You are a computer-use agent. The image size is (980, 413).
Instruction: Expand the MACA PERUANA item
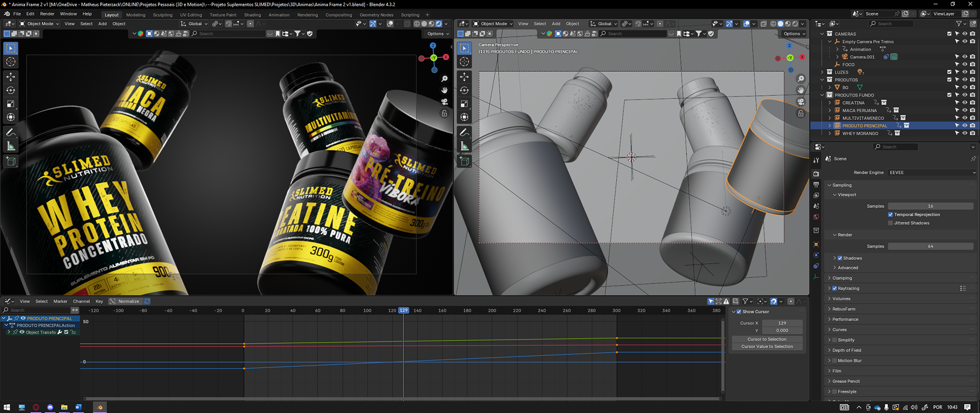coord(830,110)
